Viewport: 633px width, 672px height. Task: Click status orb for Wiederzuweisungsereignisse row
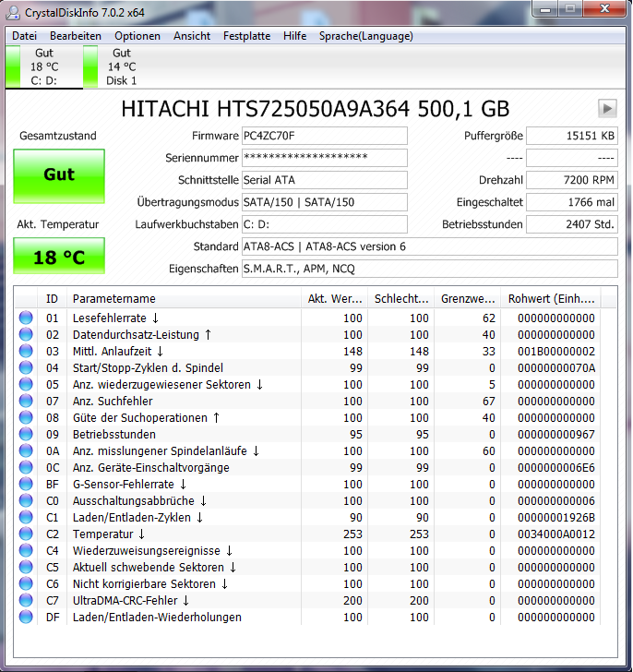click(26, 550)
